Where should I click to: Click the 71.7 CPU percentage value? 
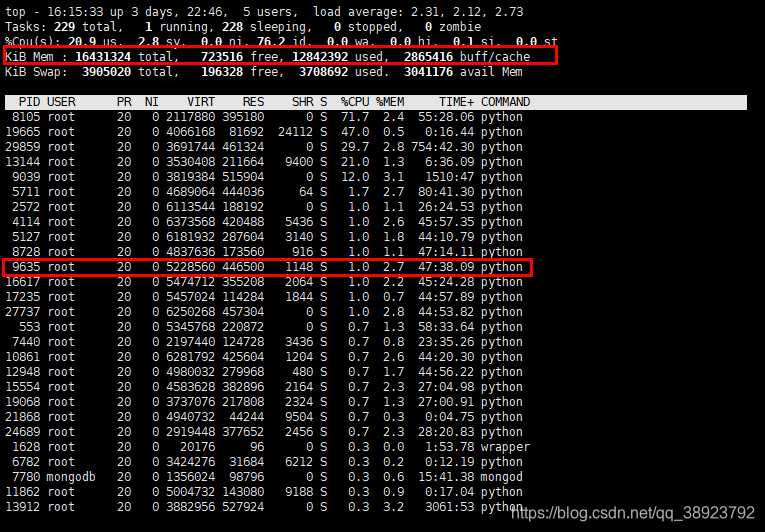tap(355, 117)
